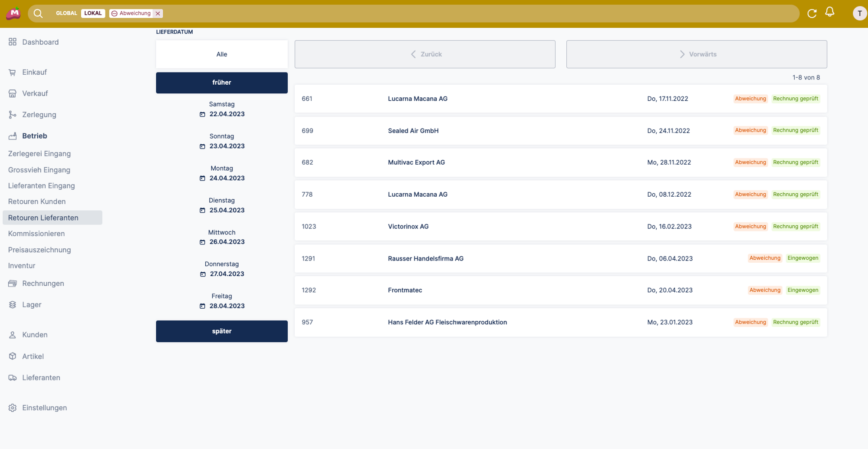Expand the Verkauf menu section

tap(35, 93)
